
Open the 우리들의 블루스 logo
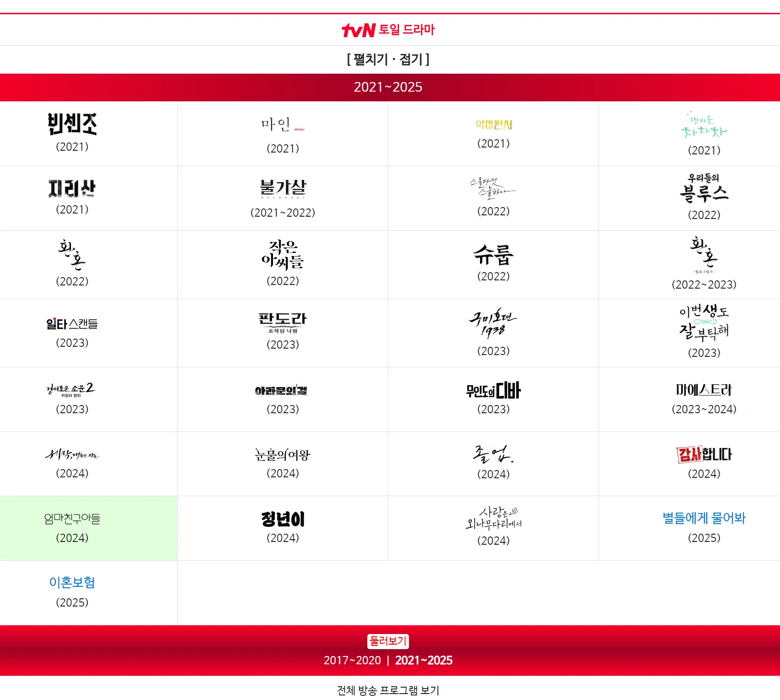(704, 188)
